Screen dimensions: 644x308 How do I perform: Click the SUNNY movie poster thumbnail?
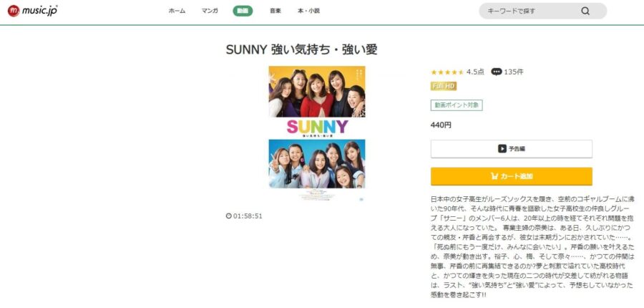pos(317,134)
